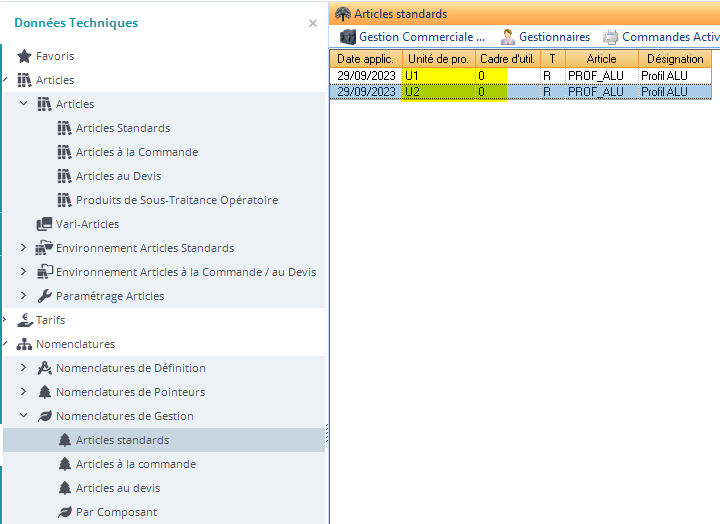Click the Favoris star icon
This screenshot has width=720, height=524.
[25, 56]
